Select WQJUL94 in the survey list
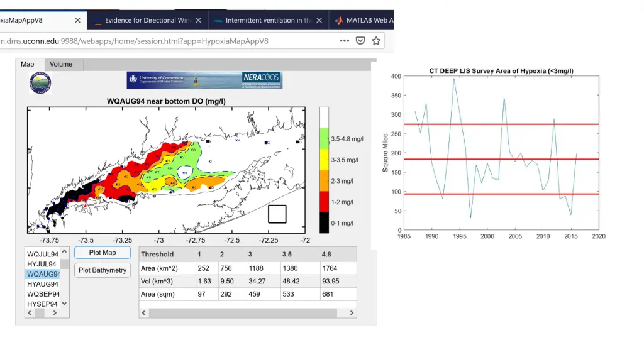This screenshot has width=644, height=362. pos(43,254)
